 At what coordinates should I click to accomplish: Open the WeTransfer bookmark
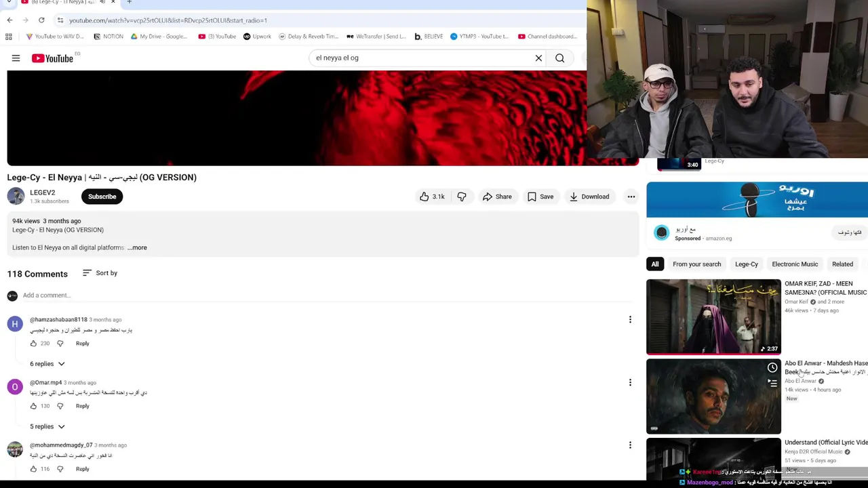[x=376, y=37]
